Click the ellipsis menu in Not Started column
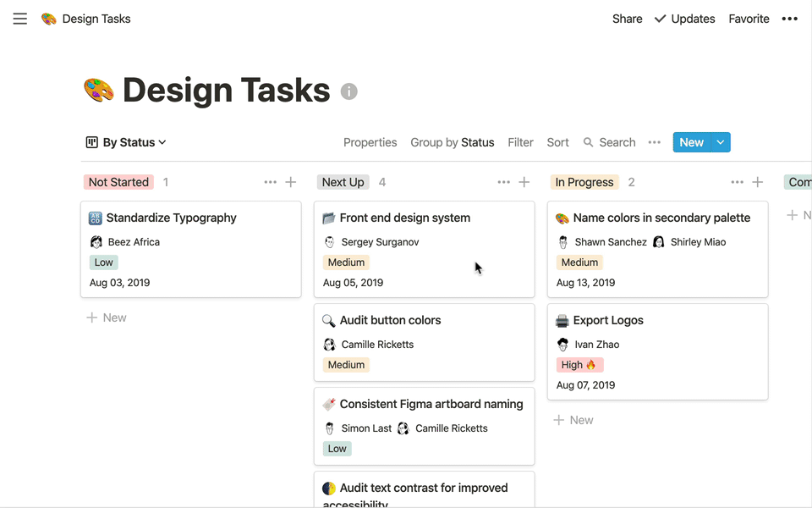This screenshot has width=812, height=508. click(x=270, y=182)
